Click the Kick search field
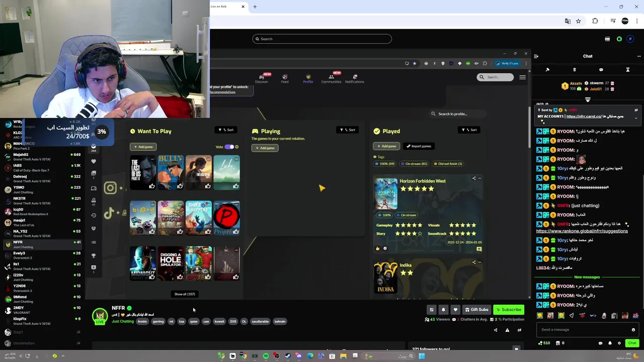 pyautogui.click(x=322, y=39)
